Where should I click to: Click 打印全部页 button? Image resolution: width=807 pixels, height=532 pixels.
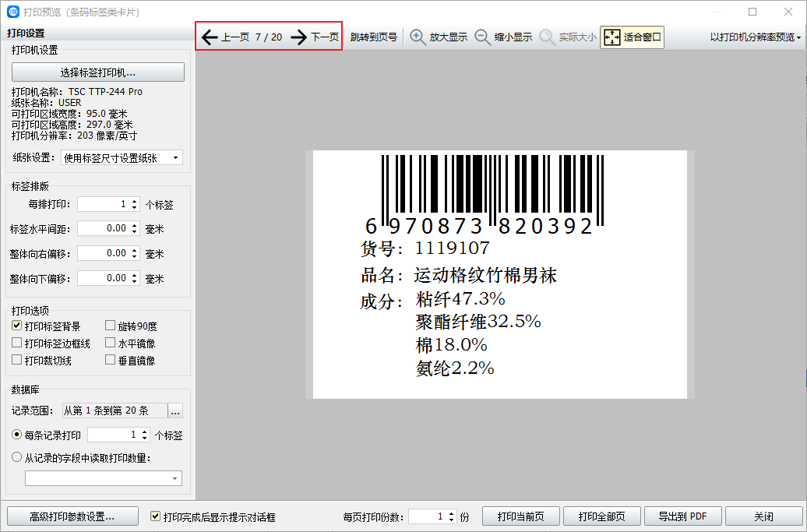[x=601, y=516]
